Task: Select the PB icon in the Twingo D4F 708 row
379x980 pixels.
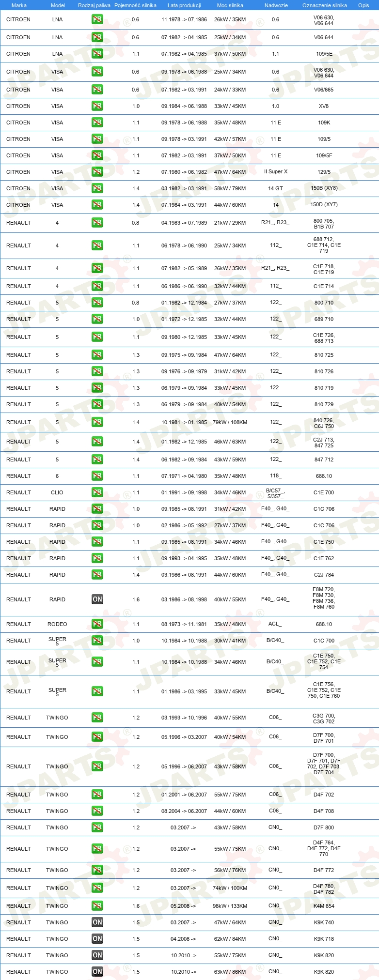Action: tap(97, 811)
